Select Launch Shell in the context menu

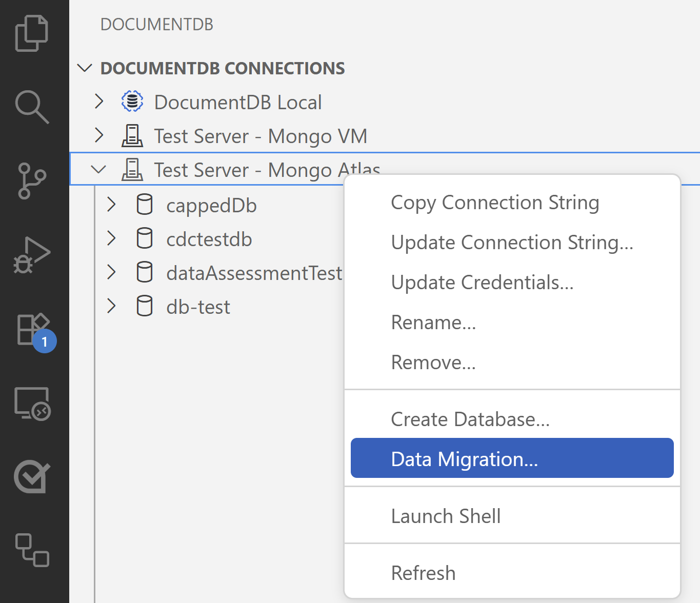(446, 515)
